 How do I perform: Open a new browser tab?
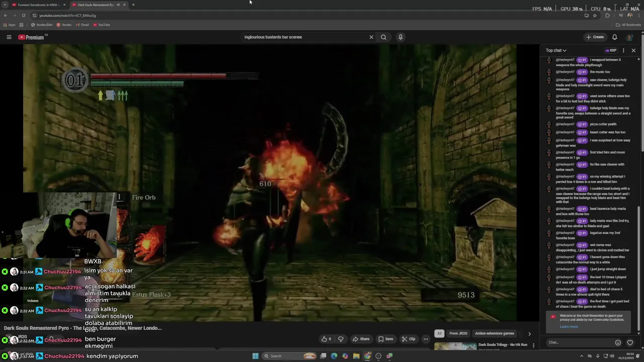[133, 5]
